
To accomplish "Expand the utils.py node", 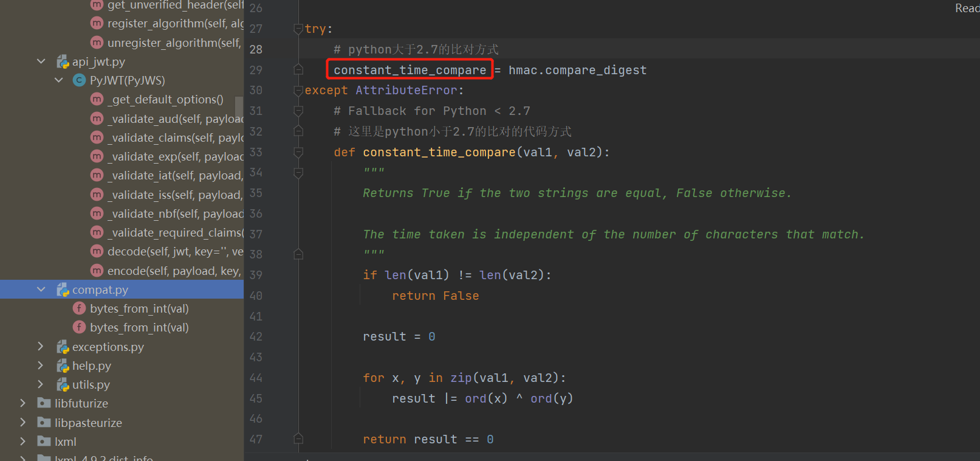I will click(41, 384).
